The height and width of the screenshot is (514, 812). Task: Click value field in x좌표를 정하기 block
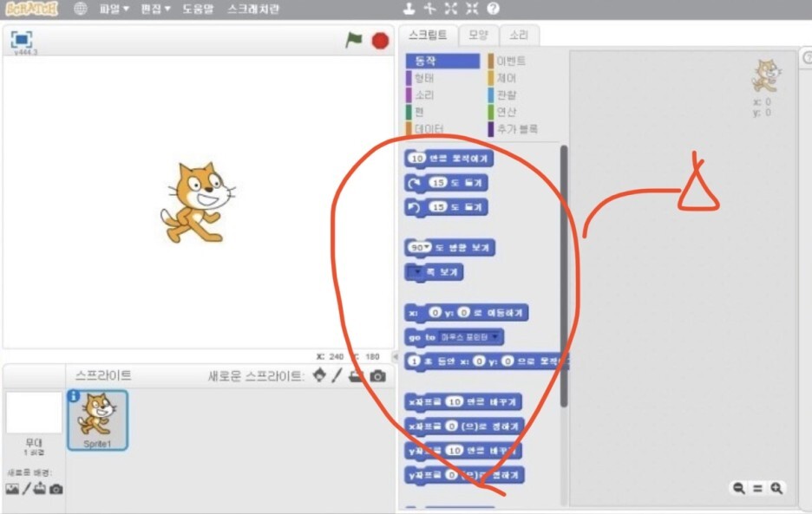[452, 426]
